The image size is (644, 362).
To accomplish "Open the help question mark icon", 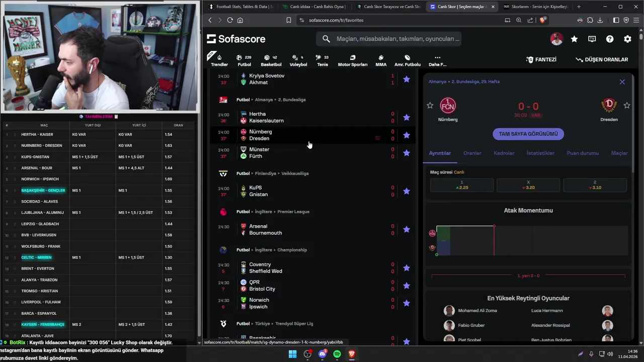I will (610, 39).
